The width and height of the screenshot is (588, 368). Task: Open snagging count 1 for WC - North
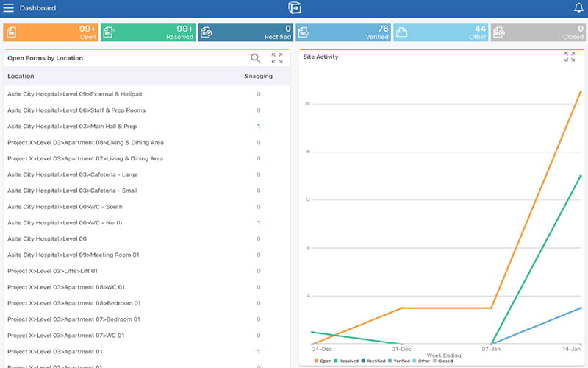coord(259,223)
